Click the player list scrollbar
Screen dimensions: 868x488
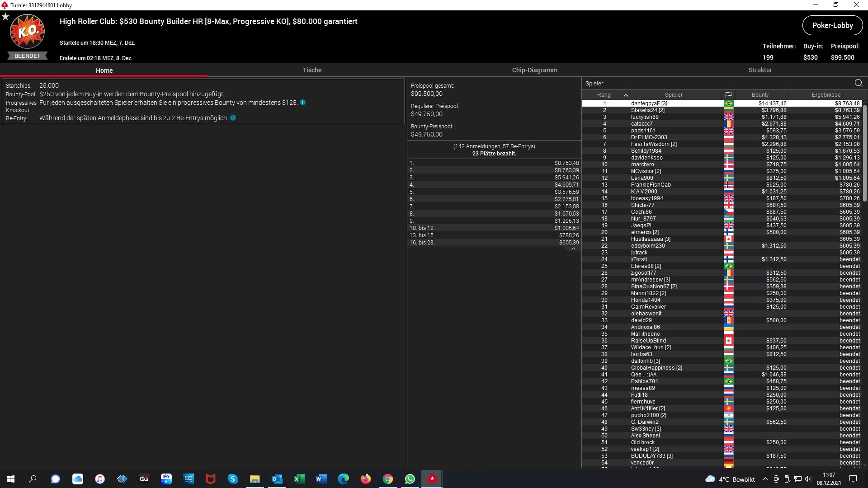tap(864, 154)
